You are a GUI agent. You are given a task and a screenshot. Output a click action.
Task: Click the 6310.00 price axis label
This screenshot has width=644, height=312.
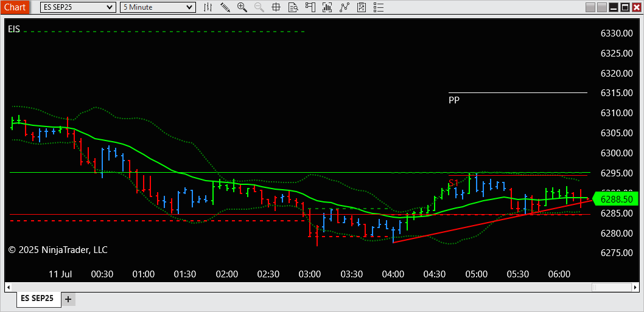click(x=617, y=113)
